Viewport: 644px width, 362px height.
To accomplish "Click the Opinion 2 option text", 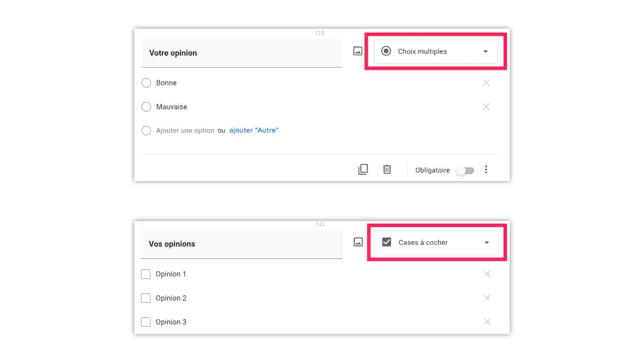I will [171, 298].
